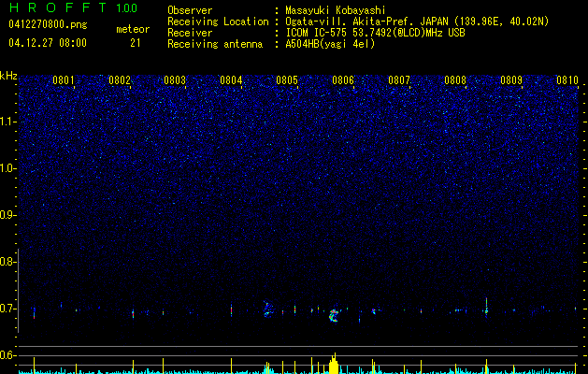Viewport: 588px width, 374px height.
Task: Click the 0.6 kHz axis label
Action: coord(7,355)
